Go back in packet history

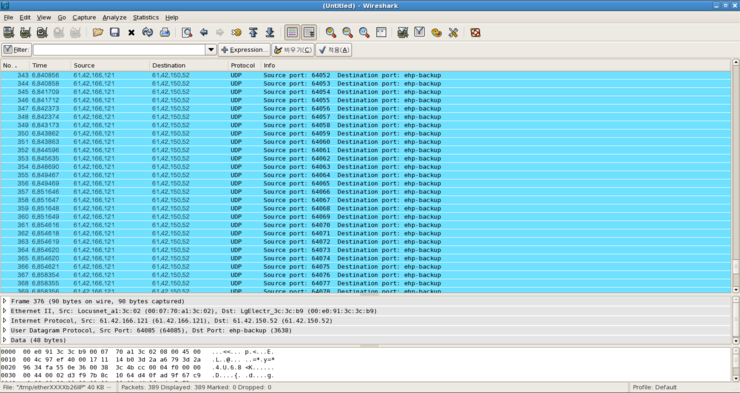[x=204, y=33]
